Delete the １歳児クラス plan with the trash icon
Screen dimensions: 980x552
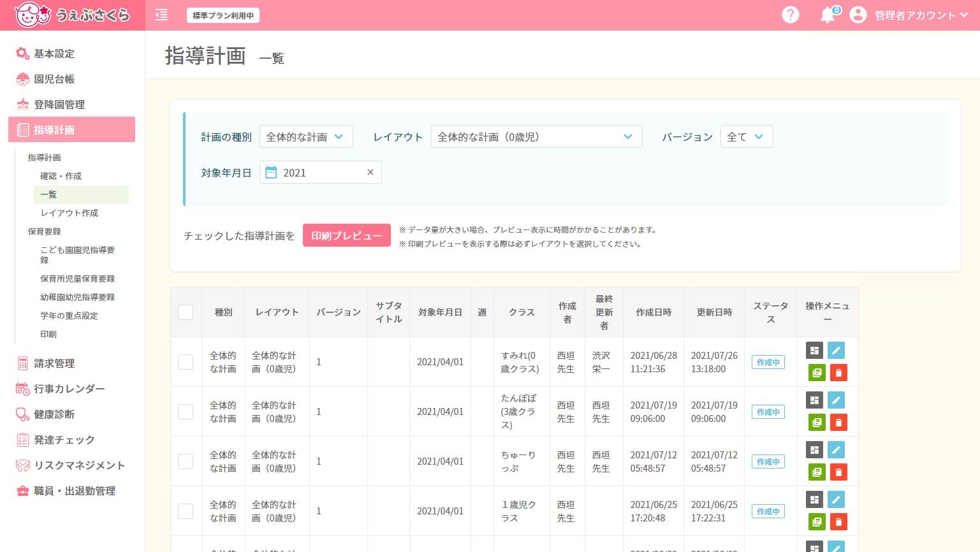[838, 521]
